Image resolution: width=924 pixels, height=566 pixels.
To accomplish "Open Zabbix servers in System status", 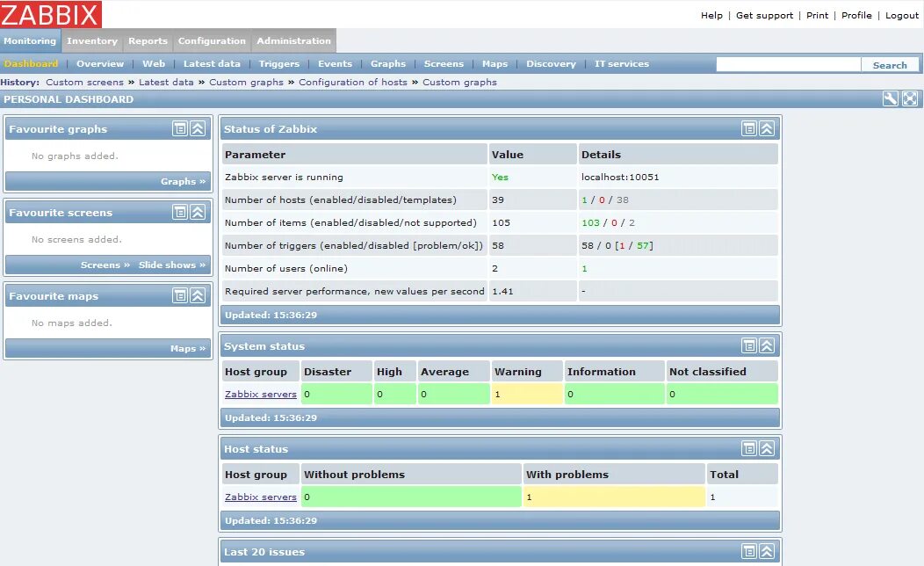I will pos(261,394).
